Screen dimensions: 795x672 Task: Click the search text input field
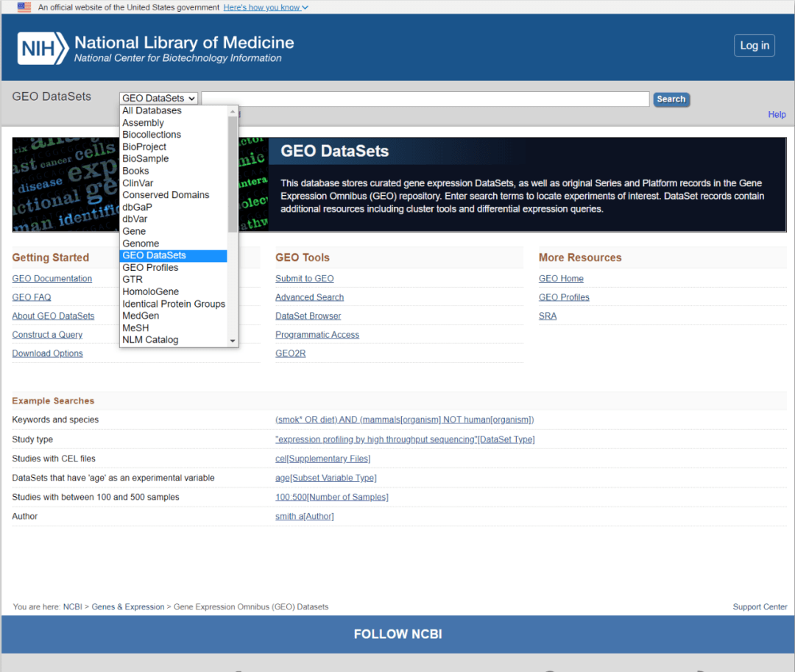coord(425,99)
